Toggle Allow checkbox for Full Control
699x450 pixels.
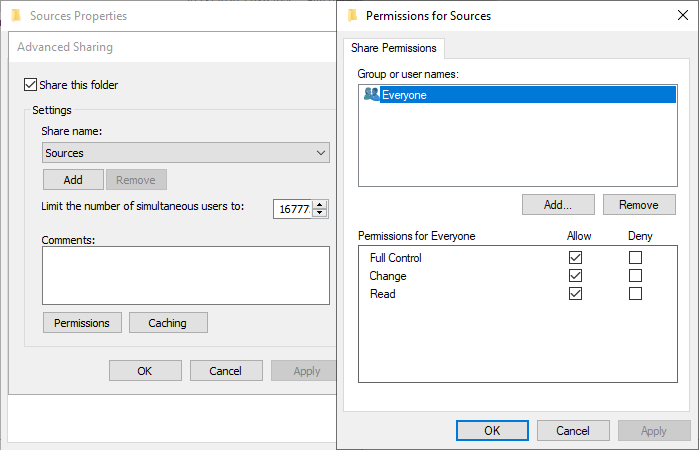click(575, 257)
